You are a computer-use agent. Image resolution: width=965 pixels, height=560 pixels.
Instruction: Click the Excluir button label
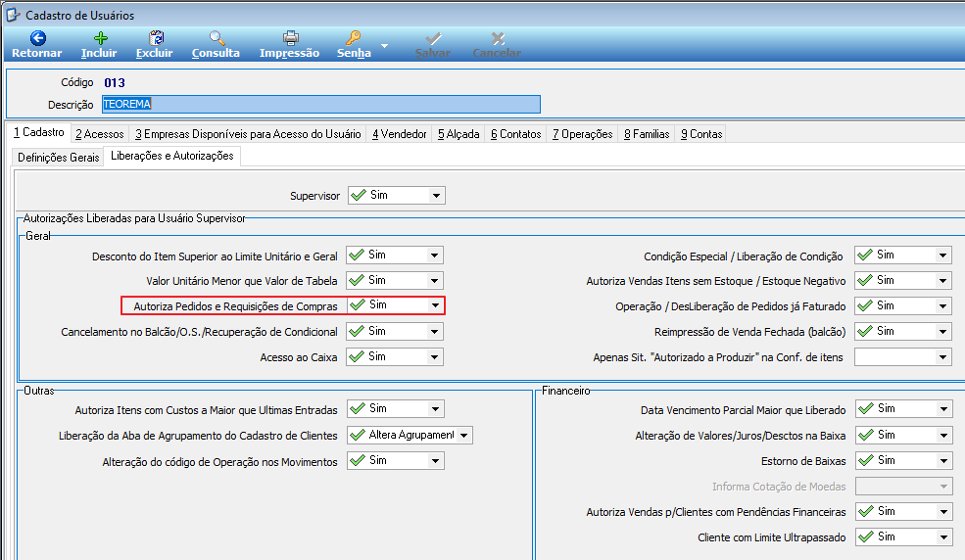click(155, 53)
